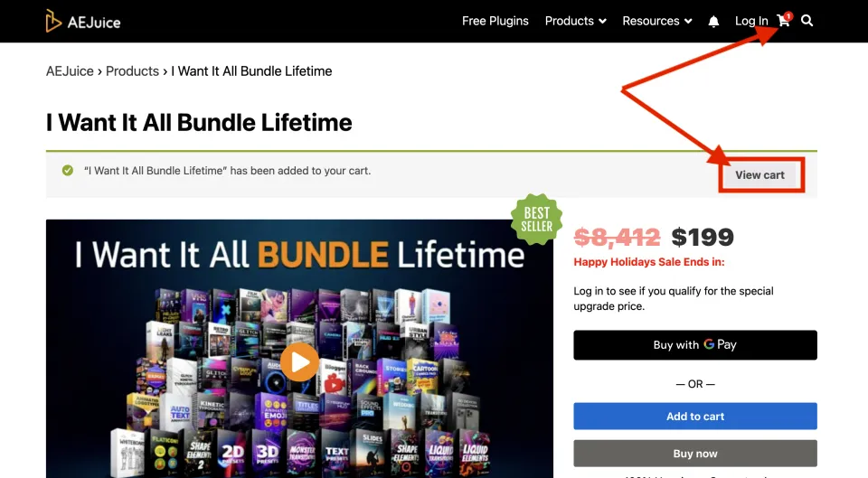Screen dimensions: 868x478
Task: Click the AEJuice logo icon
Action: tap(53, 21)
